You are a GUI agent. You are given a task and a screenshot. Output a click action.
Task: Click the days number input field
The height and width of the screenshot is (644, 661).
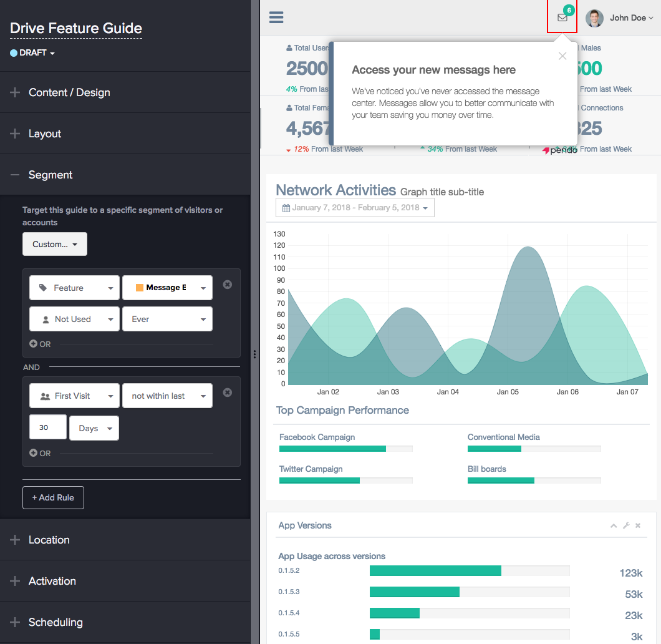point(48,428)
